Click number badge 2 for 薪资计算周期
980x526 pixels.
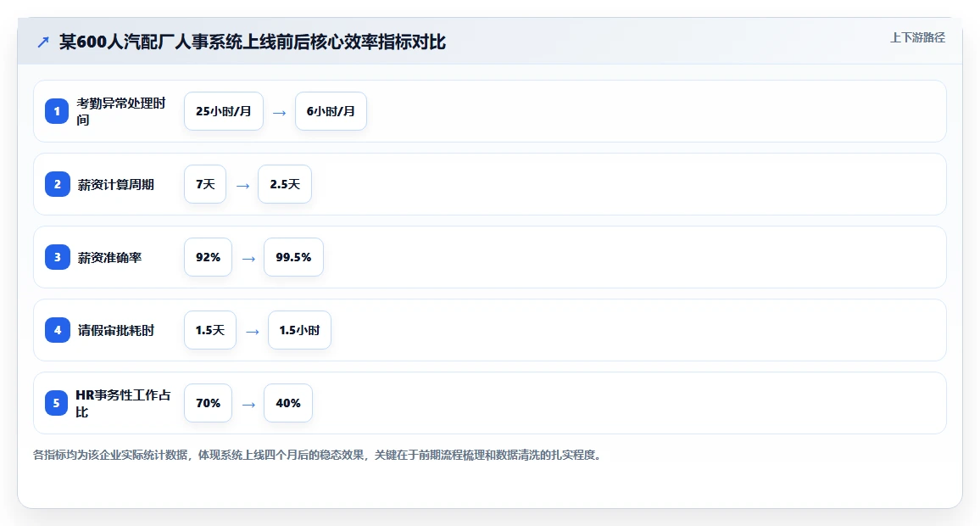pyautogui.click(x=57, y=184)
